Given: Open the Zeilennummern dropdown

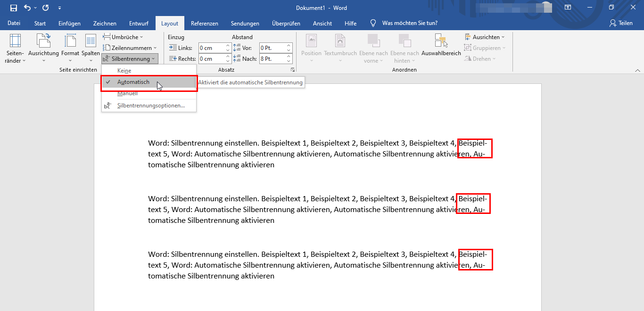Looking at the screenshot, I should click(130, 48).
